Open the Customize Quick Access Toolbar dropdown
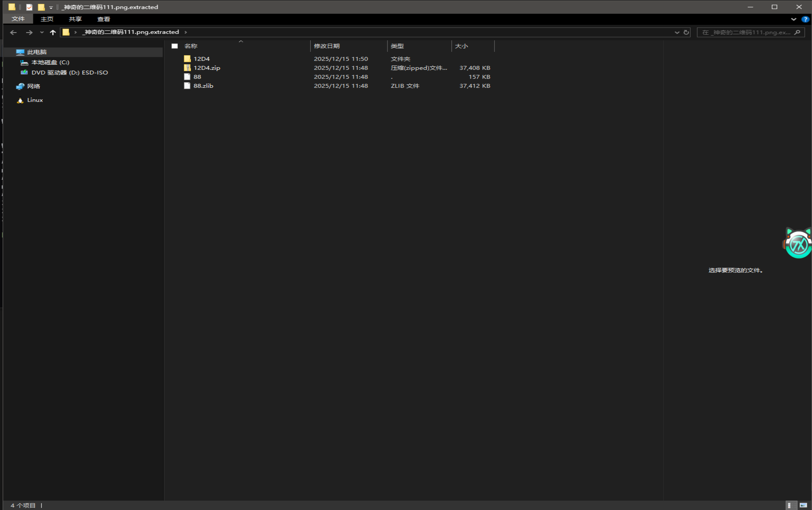Screen dimensions: 812x510 [51, 7]
